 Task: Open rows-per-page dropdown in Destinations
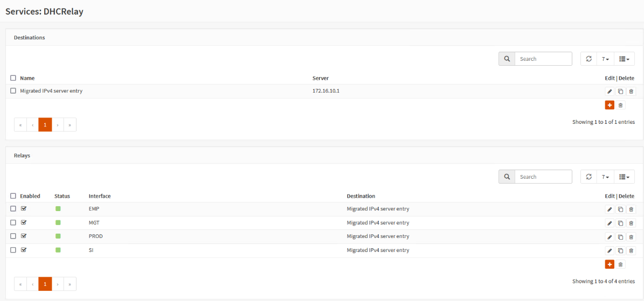605,59
